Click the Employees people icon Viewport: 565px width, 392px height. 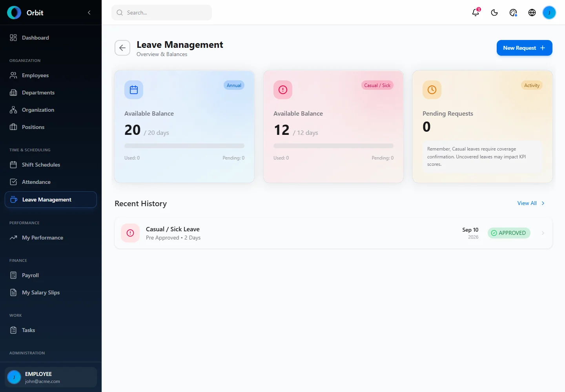[x=13, y=75]
